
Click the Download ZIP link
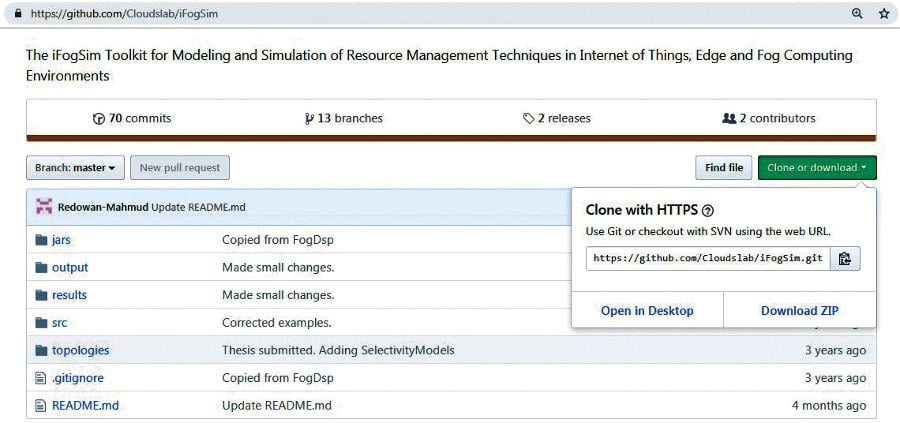[799, 311]
